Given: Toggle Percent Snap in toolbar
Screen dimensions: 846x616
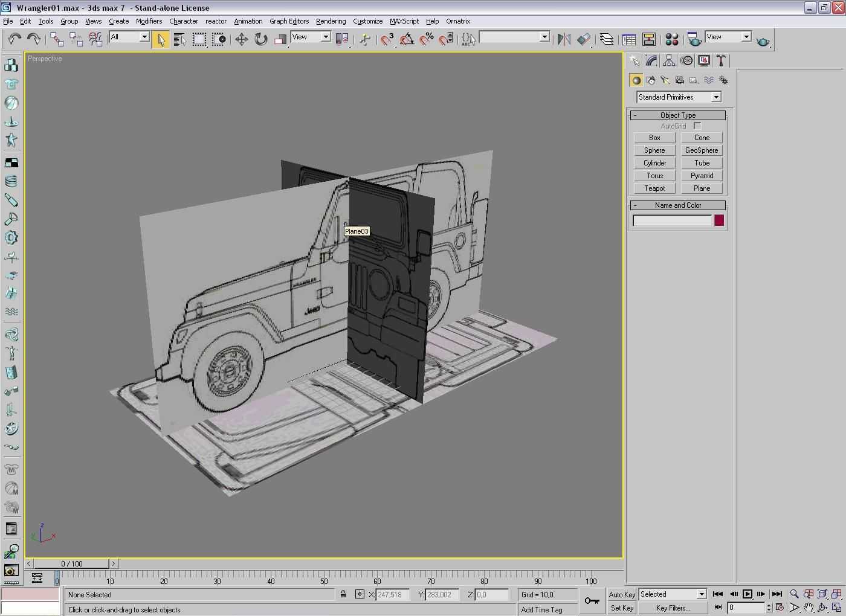Looking at the screenshot, I should [427, 39].
